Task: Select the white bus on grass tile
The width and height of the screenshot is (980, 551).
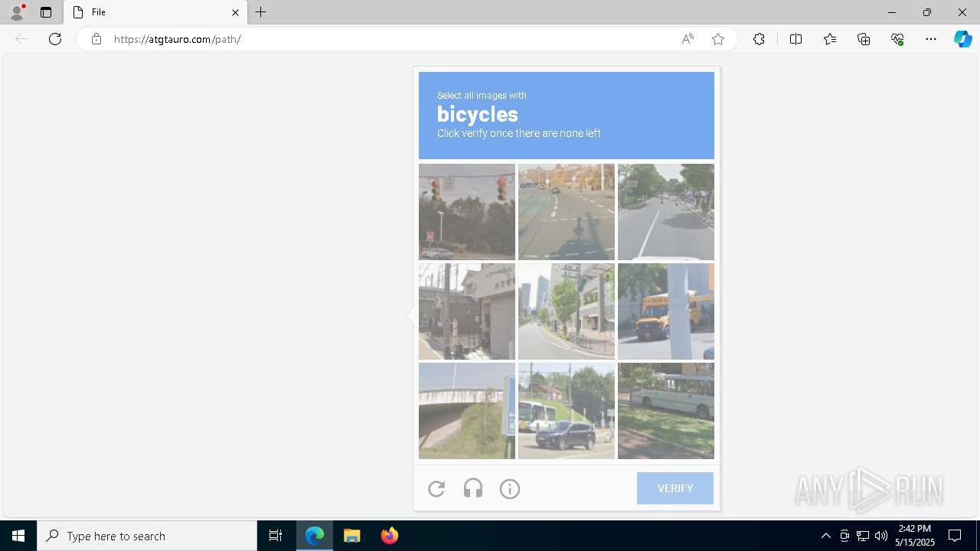Action: coord(666,411)
